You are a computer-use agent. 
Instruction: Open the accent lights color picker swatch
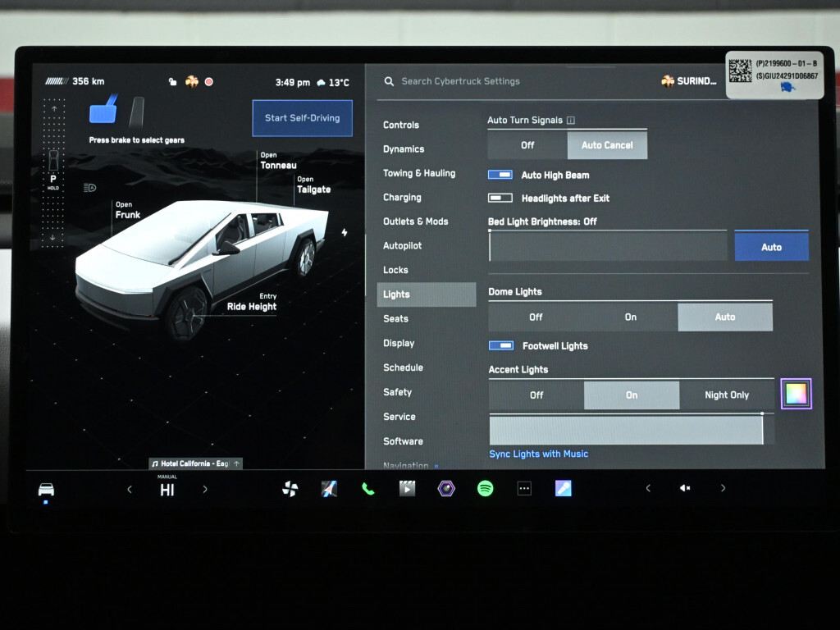point(796,394)
